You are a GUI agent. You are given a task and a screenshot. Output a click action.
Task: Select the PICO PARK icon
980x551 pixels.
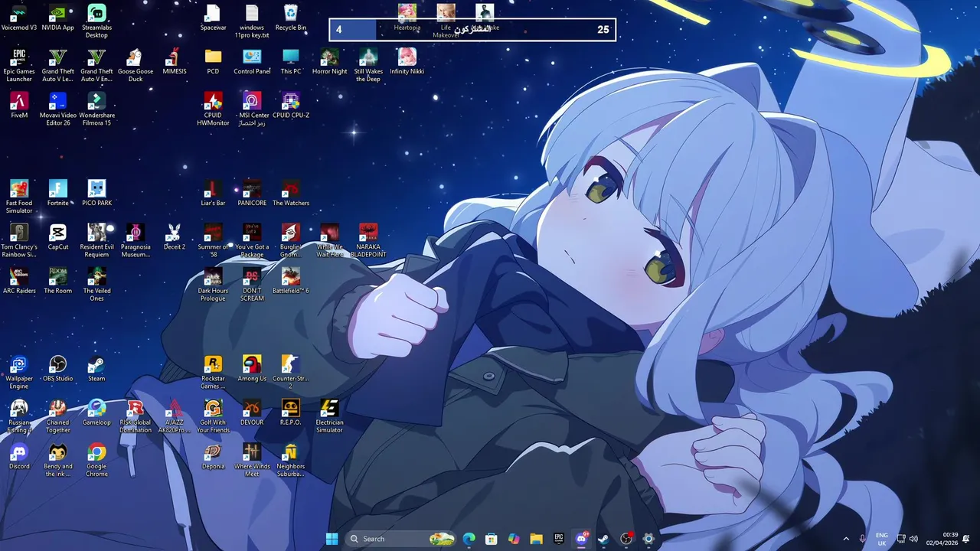[96, 194]
